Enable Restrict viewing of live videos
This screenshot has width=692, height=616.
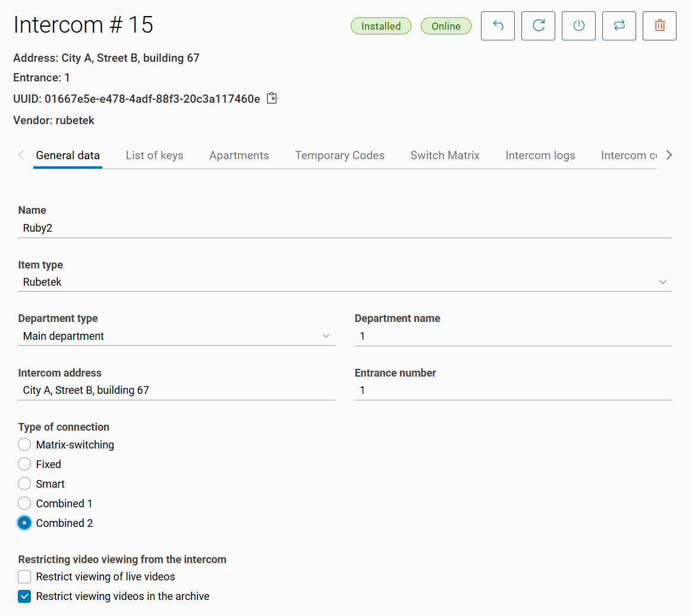pyautogui.click(x=24, y=577)
